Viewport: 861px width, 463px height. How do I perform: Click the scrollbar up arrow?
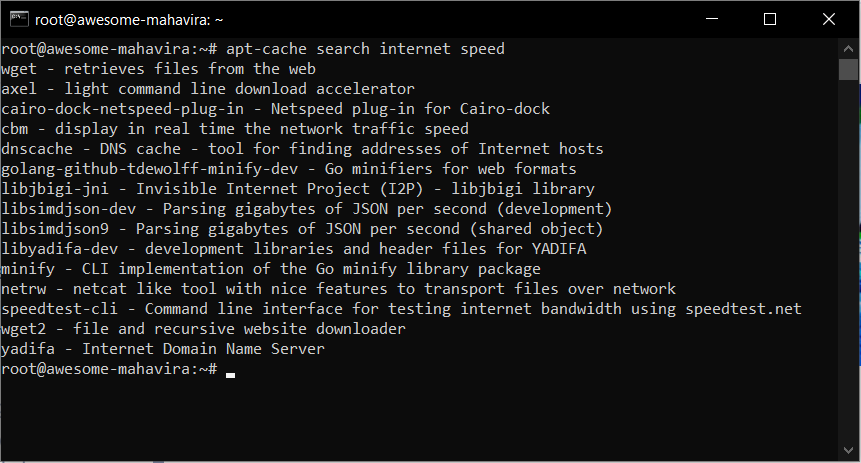(848, 49)
